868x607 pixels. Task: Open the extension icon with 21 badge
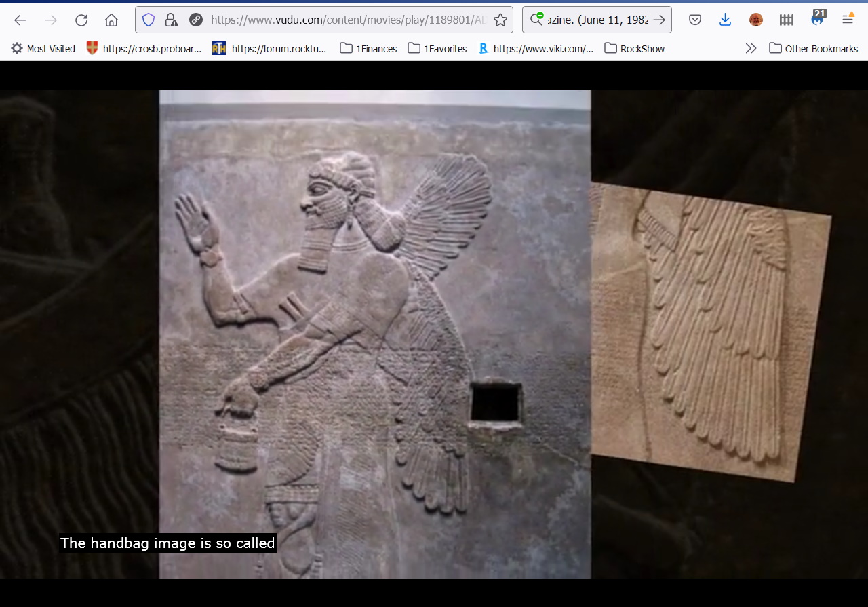tap(818, 18)
